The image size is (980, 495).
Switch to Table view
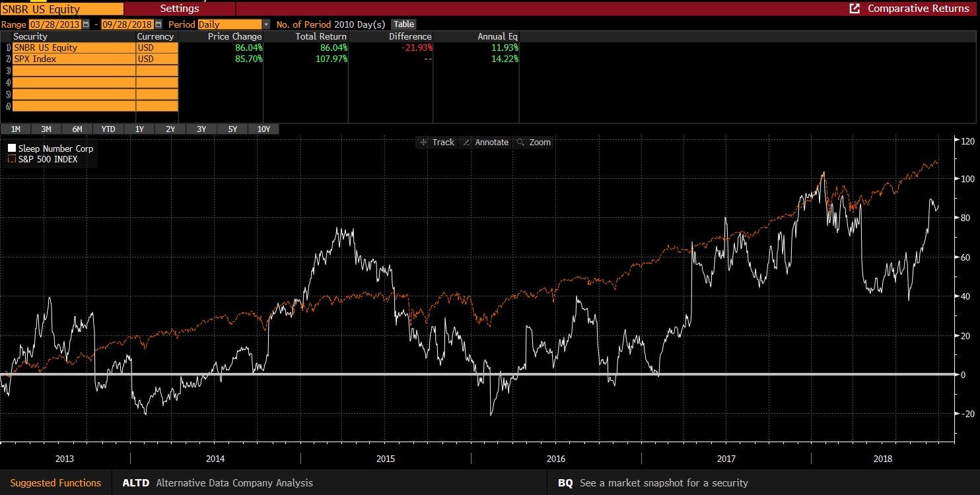click(x=404, y=24)
